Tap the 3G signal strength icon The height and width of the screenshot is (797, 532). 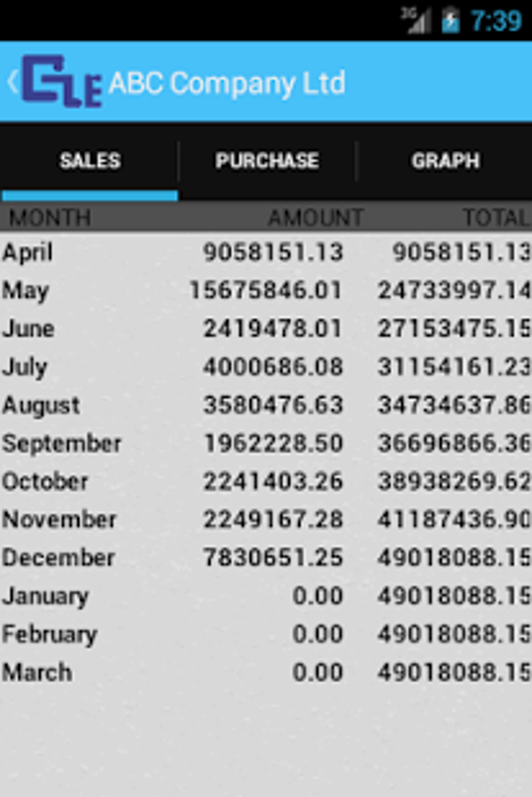pos(416,21)
